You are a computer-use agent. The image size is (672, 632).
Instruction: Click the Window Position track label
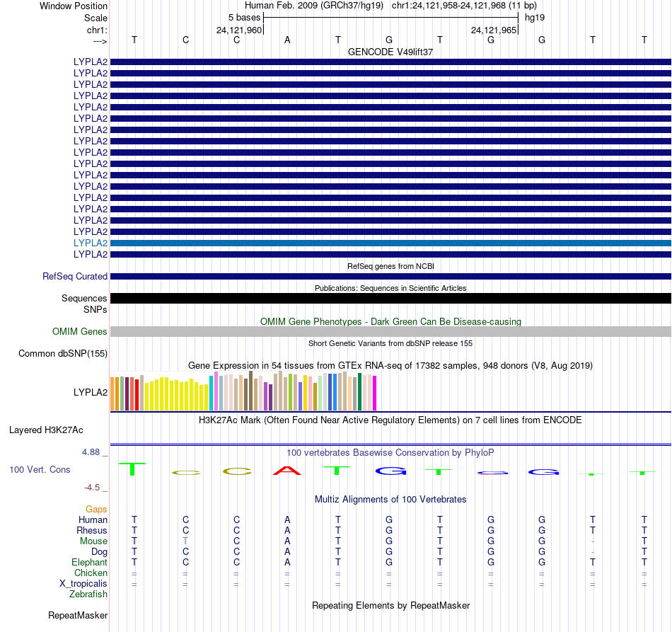74,6
